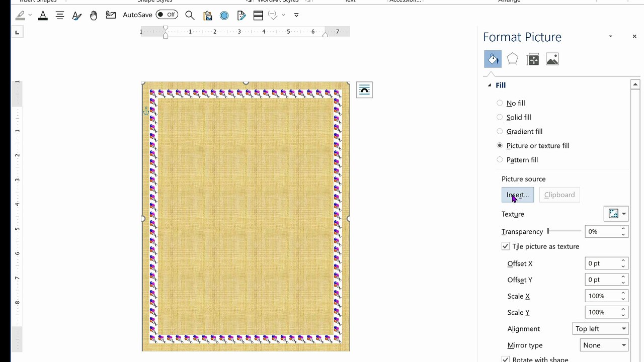Click the anchor icon near page margin
Viewport: 644px width, 362px height.
[x=146, y=110]
